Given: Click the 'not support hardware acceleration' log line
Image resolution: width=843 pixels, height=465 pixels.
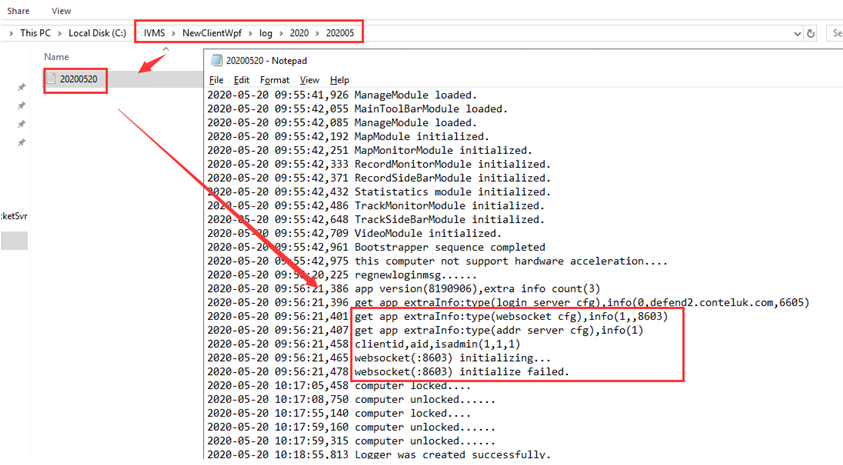Looking at the screenshot, I should point(438,261).
